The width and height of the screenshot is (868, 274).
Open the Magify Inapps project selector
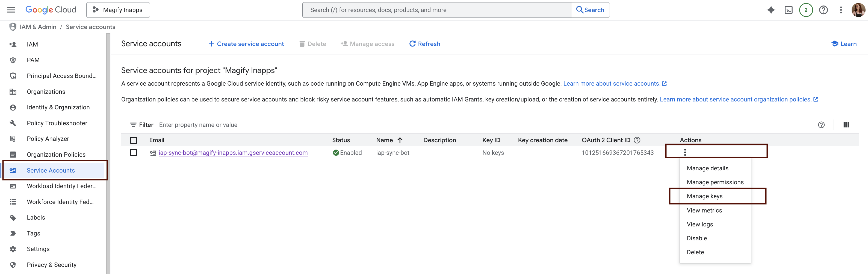(118, 10)
